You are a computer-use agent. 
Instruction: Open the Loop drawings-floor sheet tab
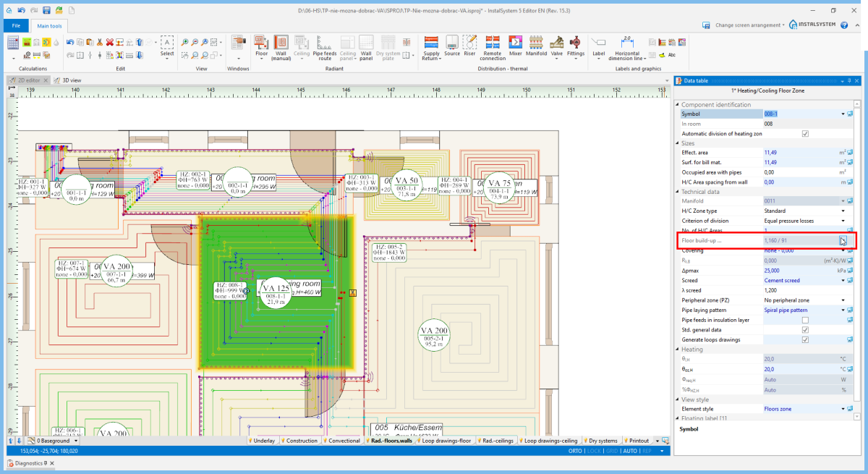click(x=446, y=441)
